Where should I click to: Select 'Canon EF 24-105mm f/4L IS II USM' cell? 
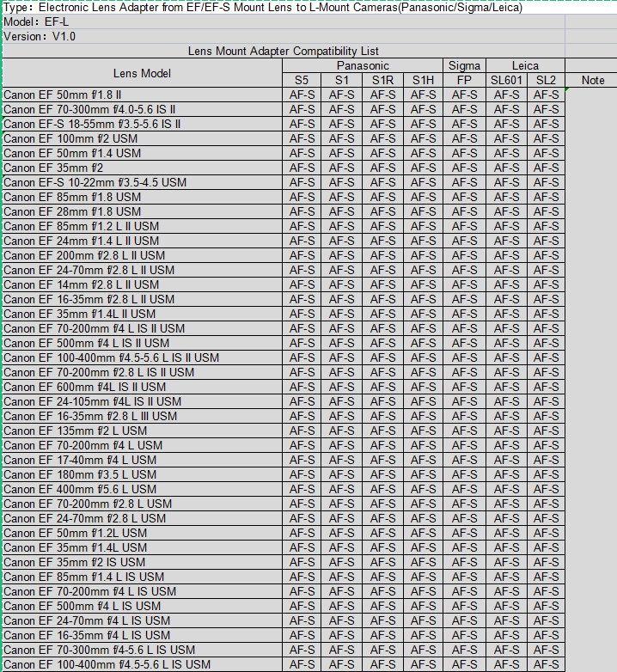[x=143, y=401]
